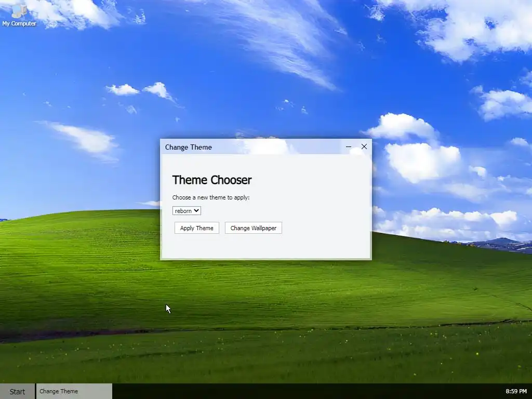The height and width of the screenshot is (399, 532).
Task: Click the Change Theme title bar text
Action: [x=188, y=147]
